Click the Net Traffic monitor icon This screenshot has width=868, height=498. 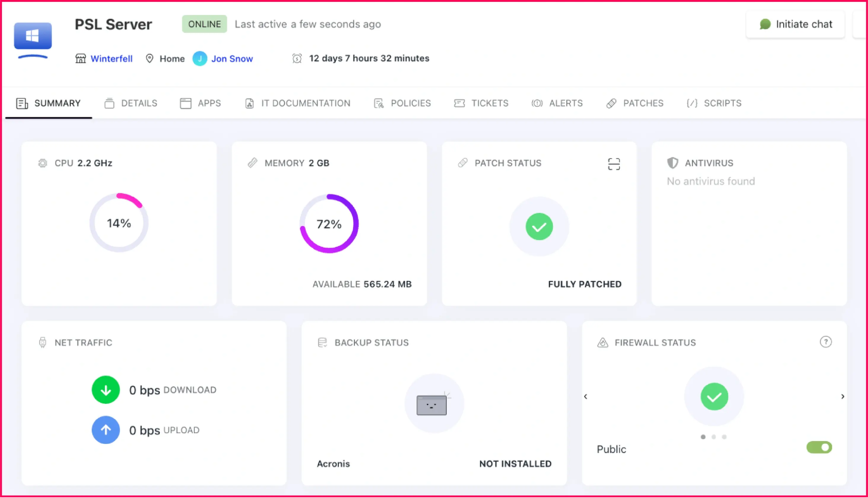[x=42, y=342]
